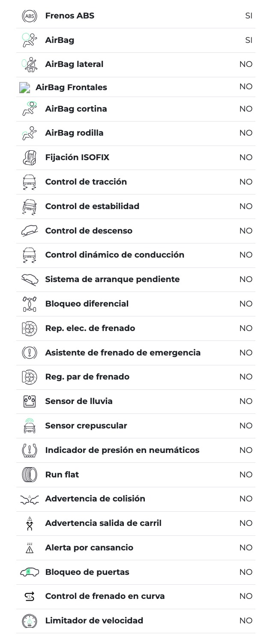The height and width of the screenshot is (644, 270).
Task: Click the Sistema de arranque pendiente label
Action: (x=112, y=279)
